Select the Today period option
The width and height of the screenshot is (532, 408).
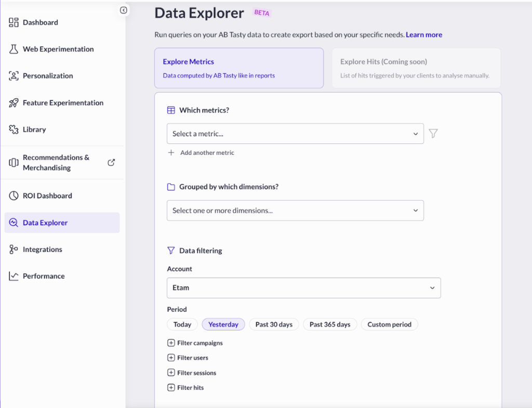(182, 324)
